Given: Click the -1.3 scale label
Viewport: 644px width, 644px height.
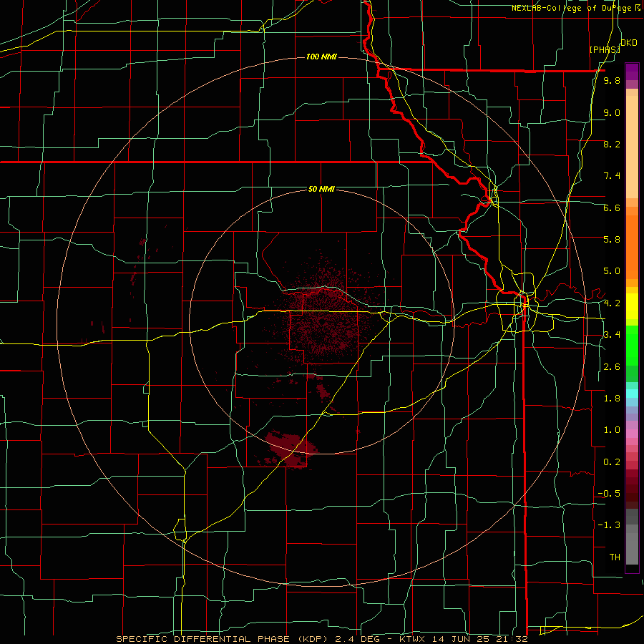Looking at the screenshot, I should coord(609,525).
